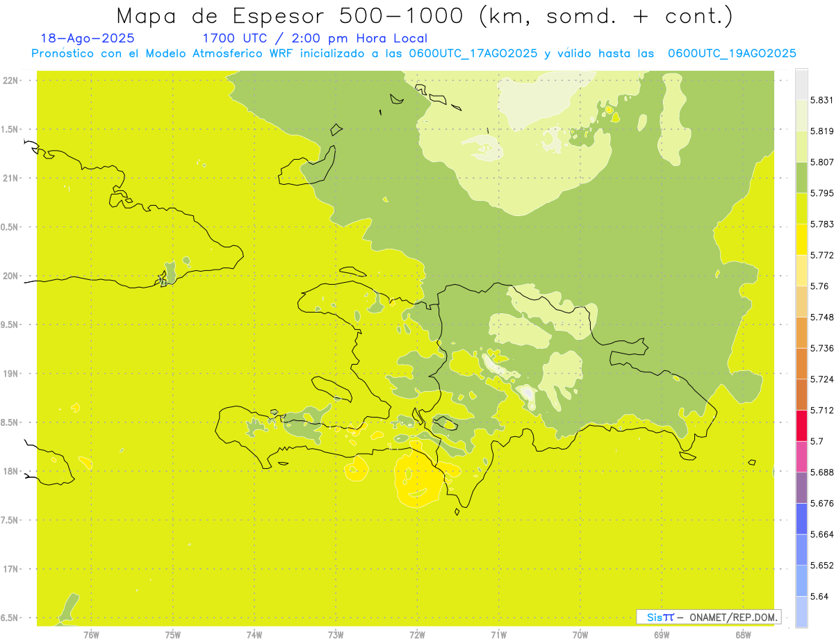The width and height of the screenshot is (834, 644).
Task: Click the 74W longitude label
Action: coord(254,634)
